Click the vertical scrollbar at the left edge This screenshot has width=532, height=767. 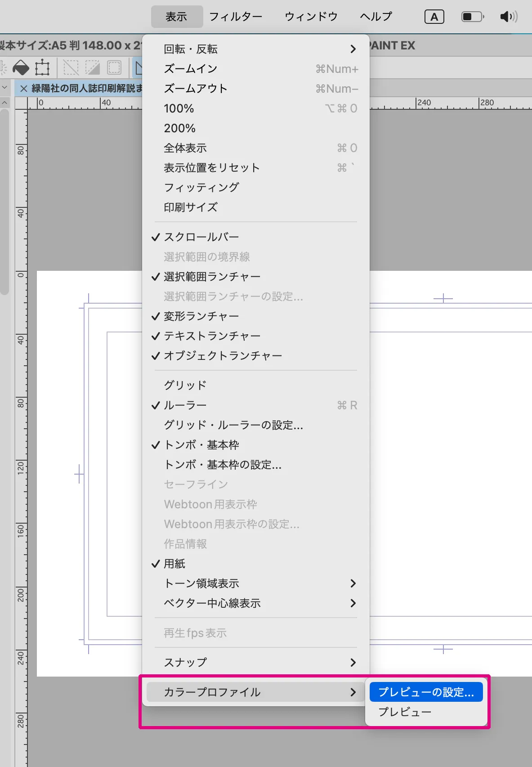[x=4, y=202]
